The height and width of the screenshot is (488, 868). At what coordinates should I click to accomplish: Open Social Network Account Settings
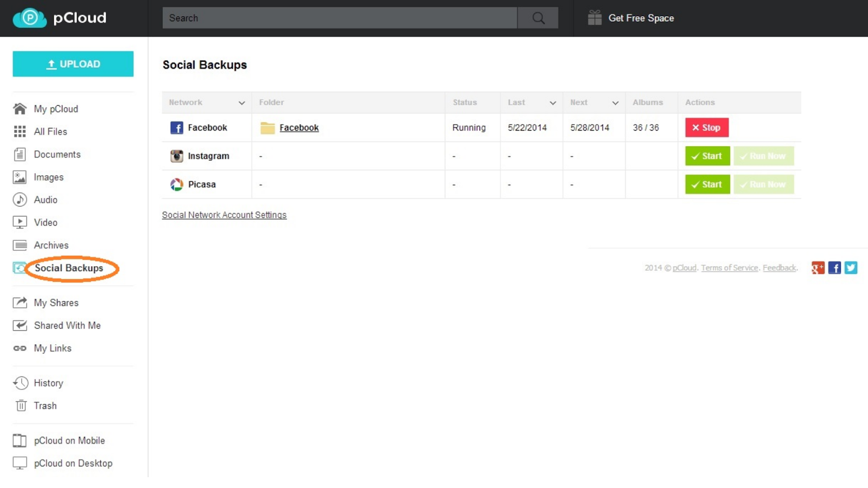(x=224, y=215)
